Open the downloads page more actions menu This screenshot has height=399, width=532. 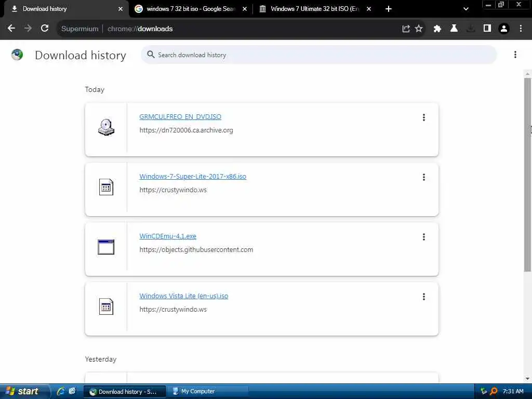click(515, 55)
